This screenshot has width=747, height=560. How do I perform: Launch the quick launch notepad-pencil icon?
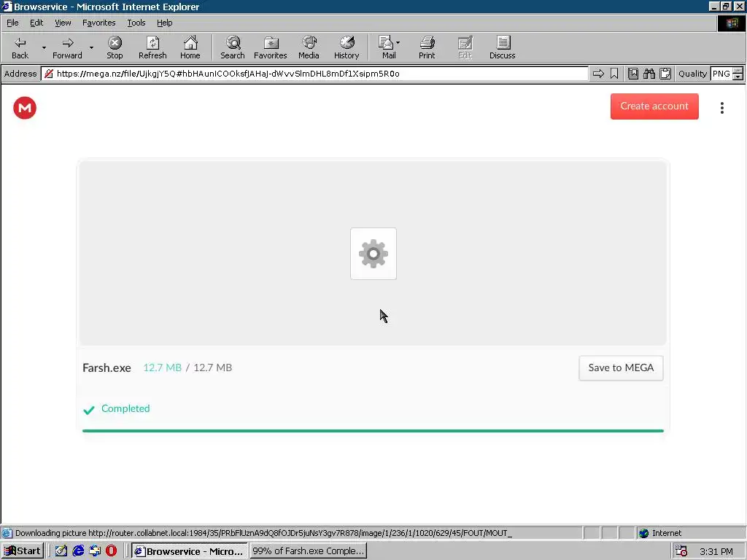point(61,551)
